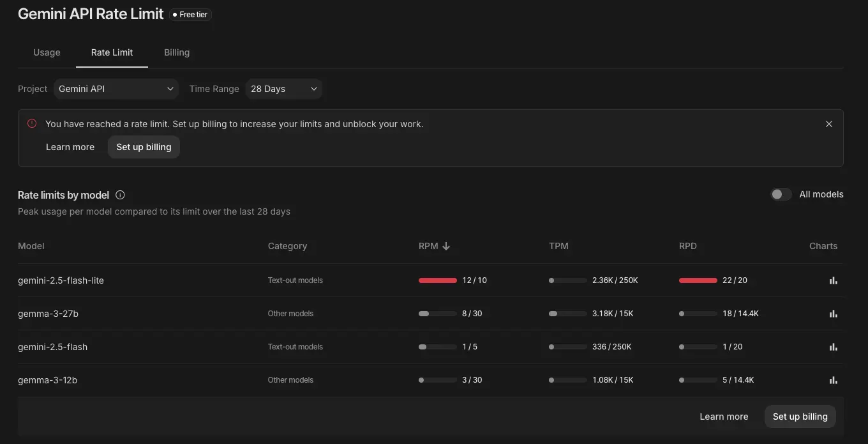The image size is (868, 444).
Task: Click the RPM usage bar for gemma-3-27b
Action: [438, 314]
